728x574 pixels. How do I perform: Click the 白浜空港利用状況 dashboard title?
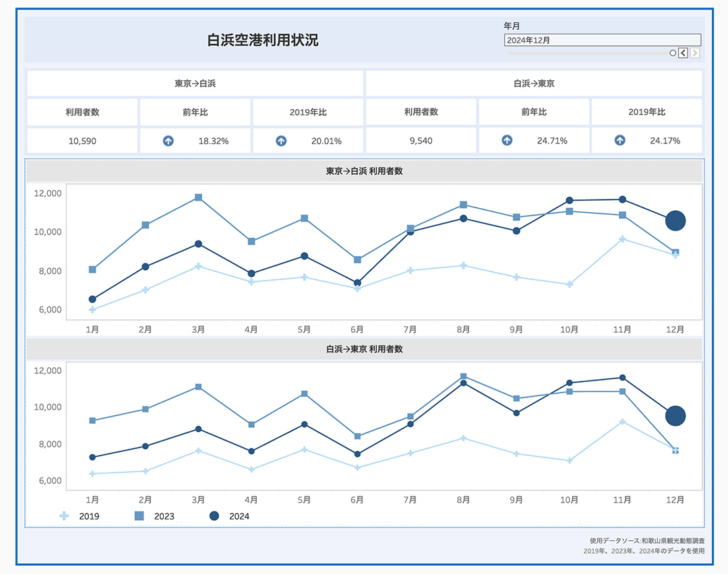[263, 40]
